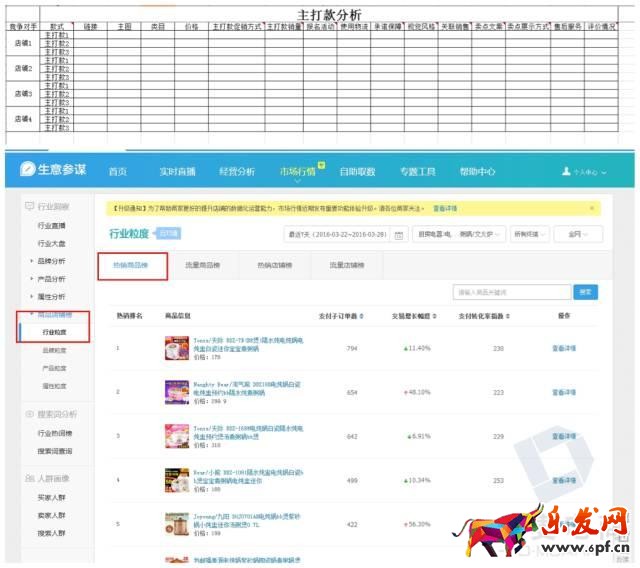Open 查看详情 link for rank 1 product
This screenshot has height=568, width=640.
[564, 349]
